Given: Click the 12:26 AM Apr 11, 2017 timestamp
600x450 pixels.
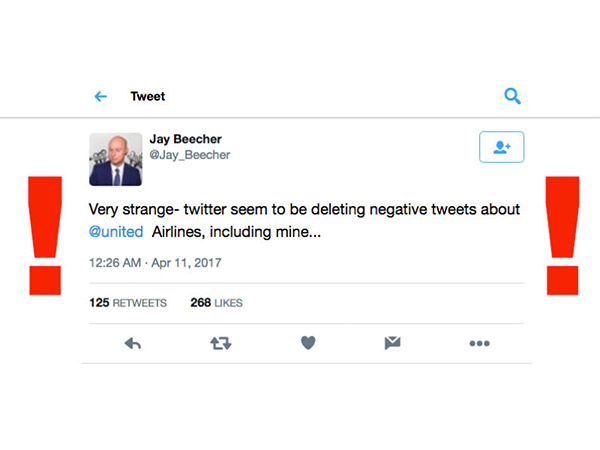Looking at the screenshot, I should click(x=154, y=263).
